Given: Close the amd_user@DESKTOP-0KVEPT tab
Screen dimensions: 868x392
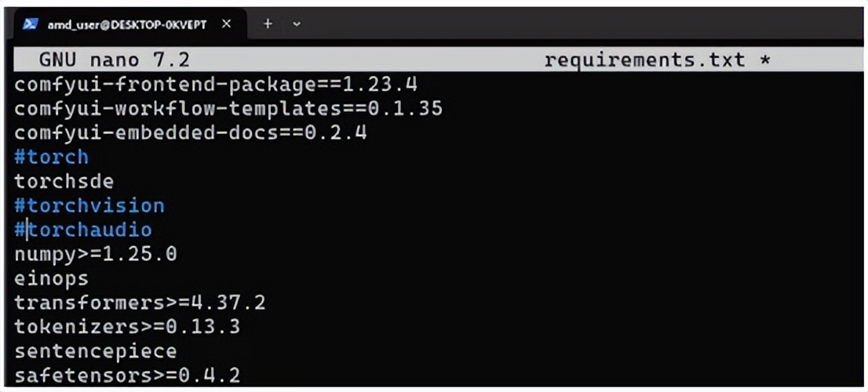Looking at the screenshot, I should pyautogui.click(x=226, y=24).
